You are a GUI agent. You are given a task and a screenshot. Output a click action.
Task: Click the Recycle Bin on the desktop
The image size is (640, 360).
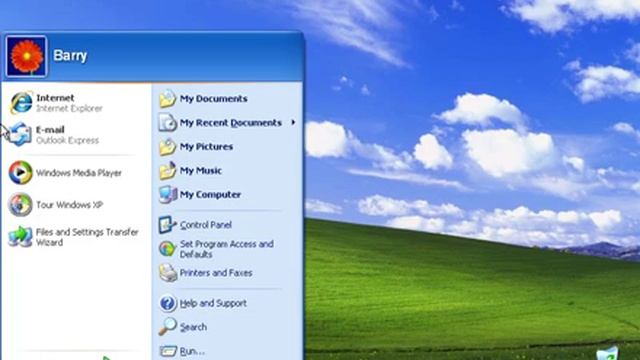607,353
